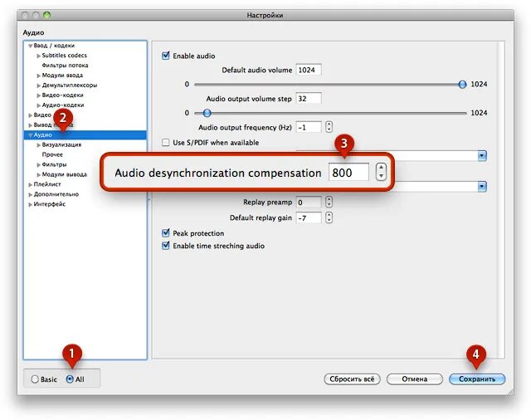
Task: Expand the Плейлист tree node
Action: coord(30,184)
